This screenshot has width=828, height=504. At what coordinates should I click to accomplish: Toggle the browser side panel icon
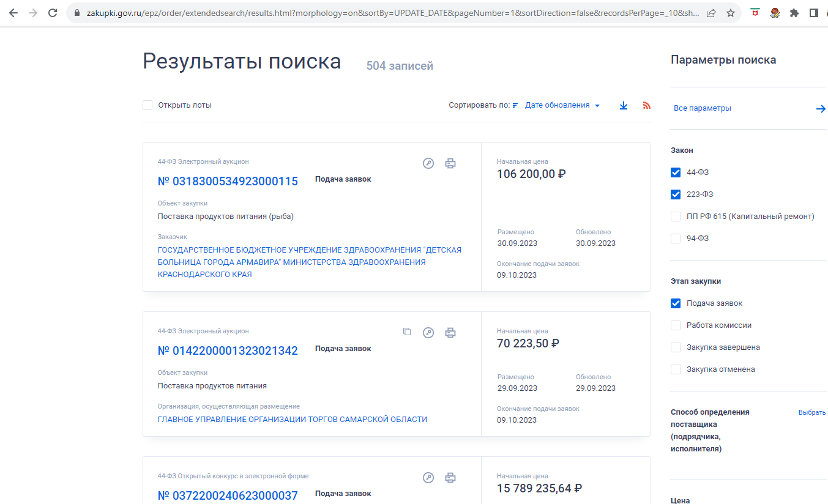point(814,13)
